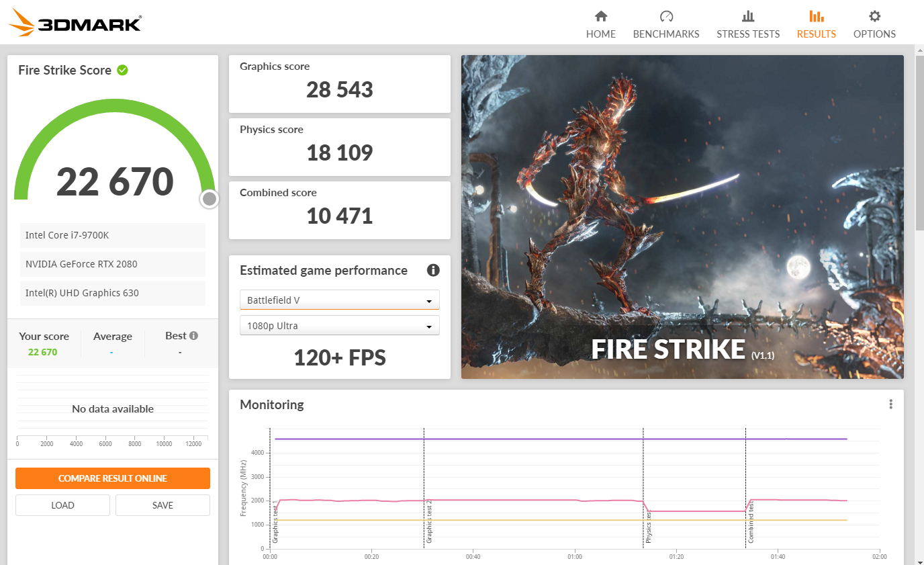Screen dimensions: 924x565
Task: Open the Home tab
Action: tap(600, 25)
